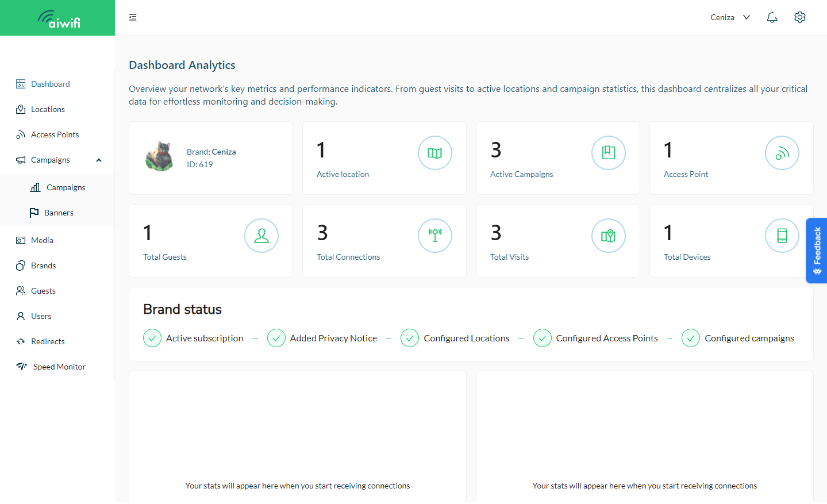Open the Banners submenu item
This screenshot has height=504, width=827.
pyautogui.click(x=59, y=213)
